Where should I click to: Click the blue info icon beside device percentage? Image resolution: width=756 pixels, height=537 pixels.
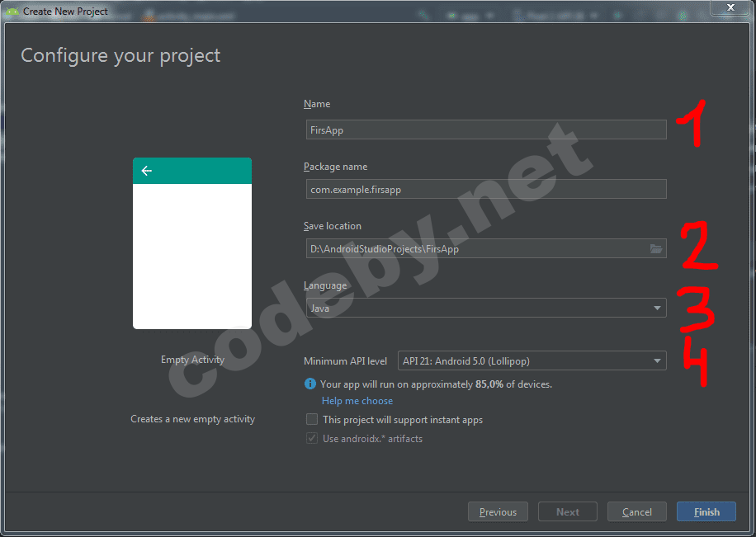tap(310, 384)
